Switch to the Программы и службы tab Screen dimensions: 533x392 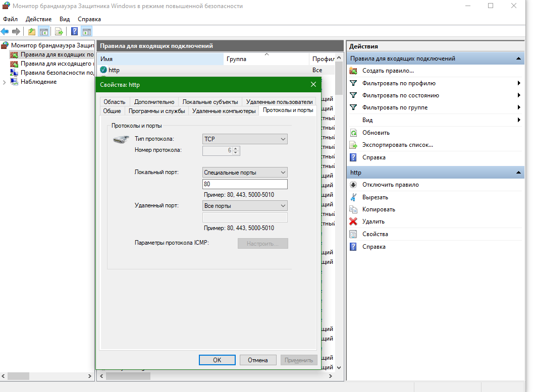tap(156, 110)
